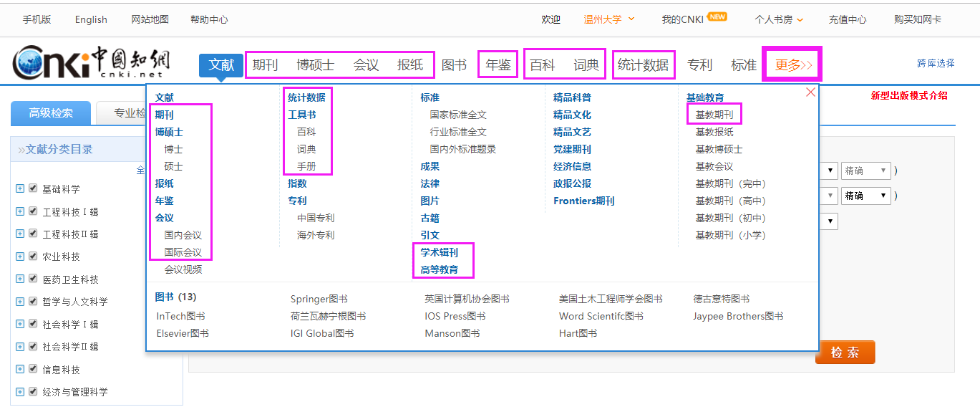Choose 海外专利 under 专利

[x=316, y=235]
